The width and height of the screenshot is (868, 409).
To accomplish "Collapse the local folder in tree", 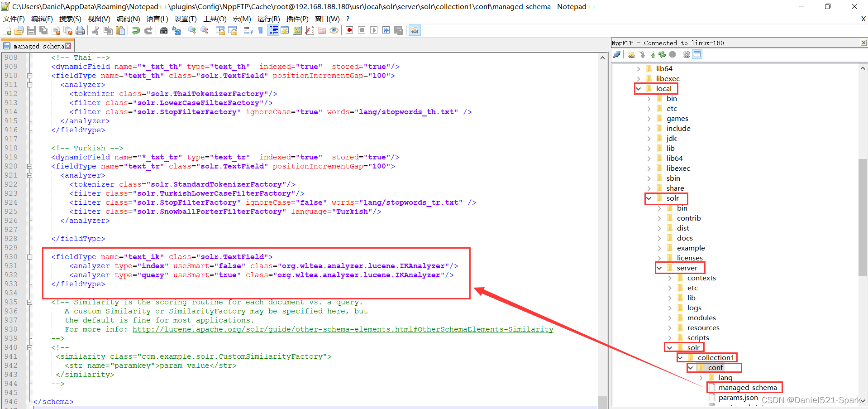I will pyautogui.click(x=639, y=89).
